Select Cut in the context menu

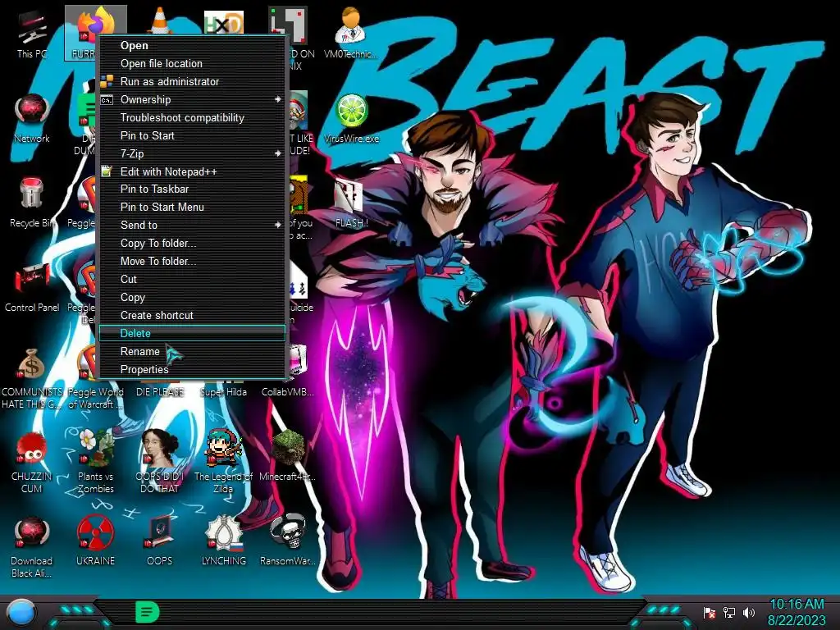point(192,279)
